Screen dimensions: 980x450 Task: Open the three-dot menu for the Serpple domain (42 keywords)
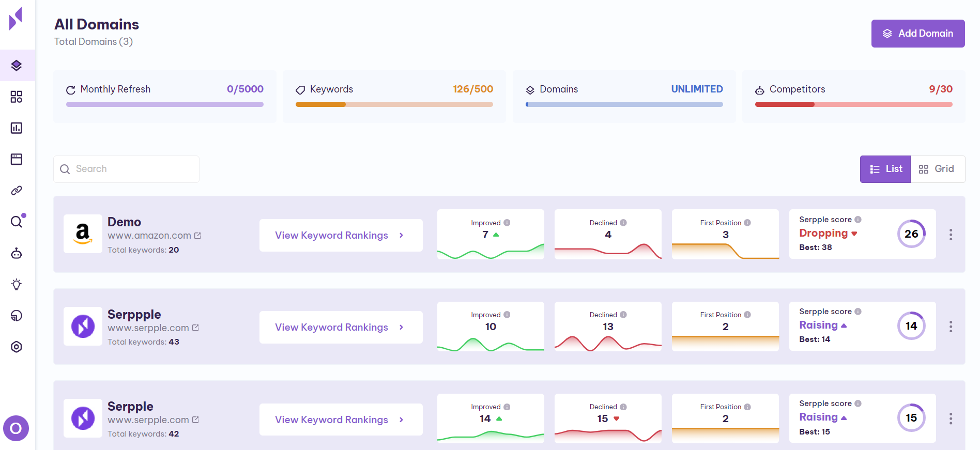pos(951,418)
